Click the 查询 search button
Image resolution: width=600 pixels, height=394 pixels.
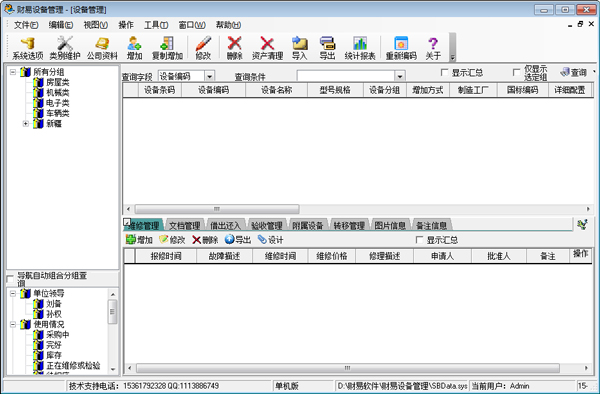pos(574,72)
